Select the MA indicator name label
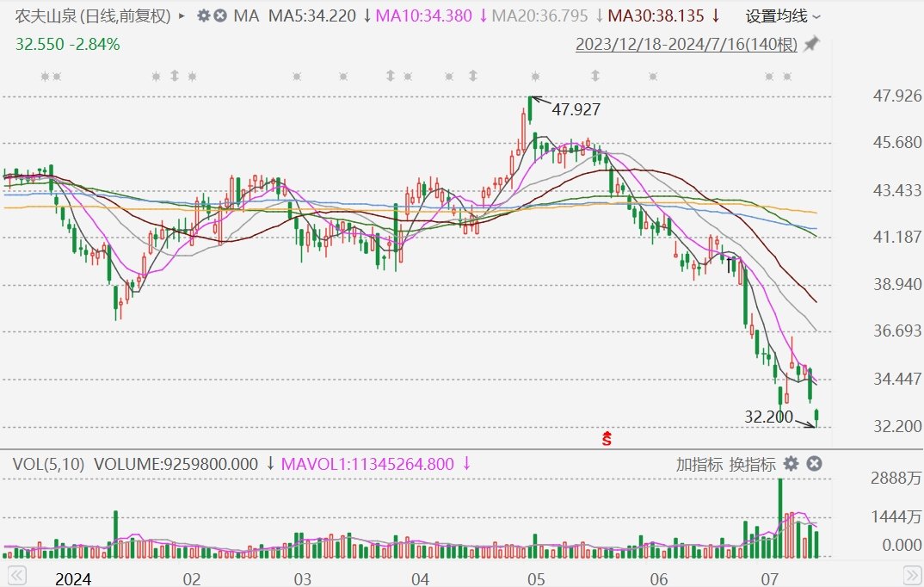Viewport: 924px width, 587px height. pos(246,15)
